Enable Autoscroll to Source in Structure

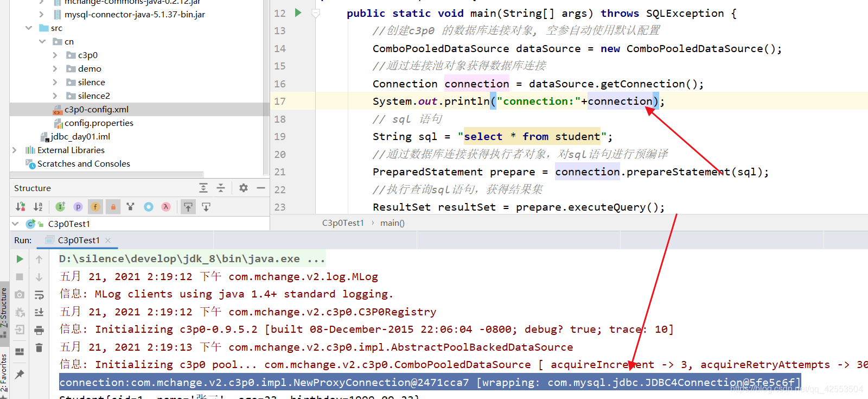click(188, 207)
